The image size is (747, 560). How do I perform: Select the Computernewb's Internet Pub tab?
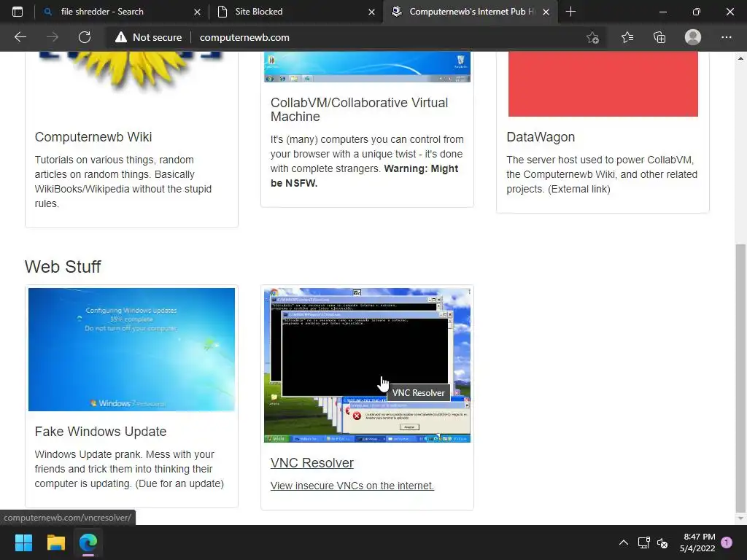point(470,12)
